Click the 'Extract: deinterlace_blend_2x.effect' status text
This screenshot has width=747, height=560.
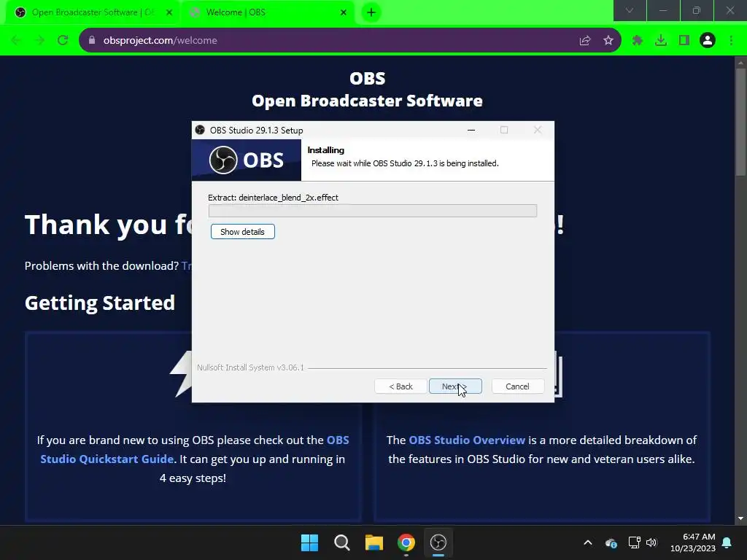[x=273, y=198]
